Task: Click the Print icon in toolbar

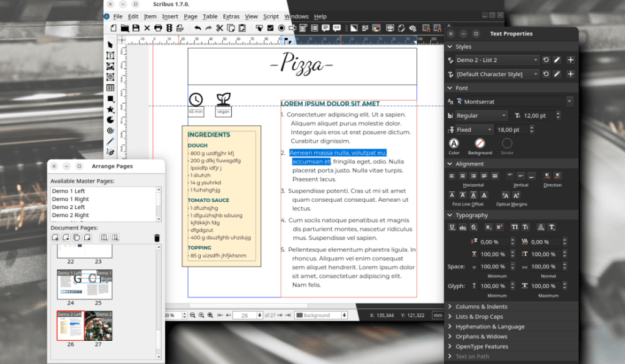Action: coord(158,28)
